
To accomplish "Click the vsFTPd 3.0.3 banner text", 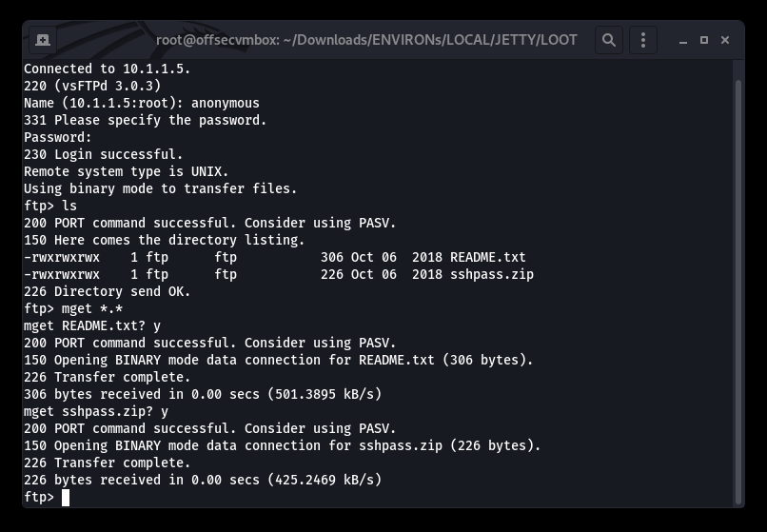I will point(108,87).
